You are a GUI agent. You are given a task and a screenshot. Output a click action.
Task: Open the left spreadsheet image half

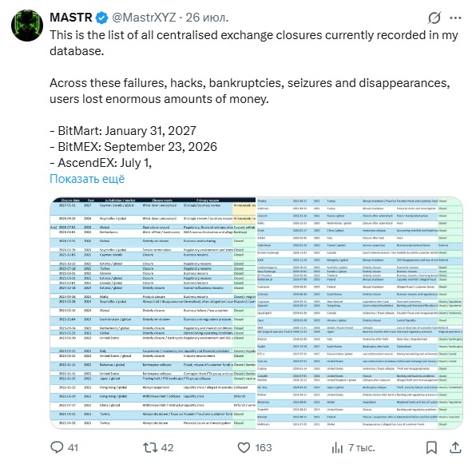click(x=153, y=313)
